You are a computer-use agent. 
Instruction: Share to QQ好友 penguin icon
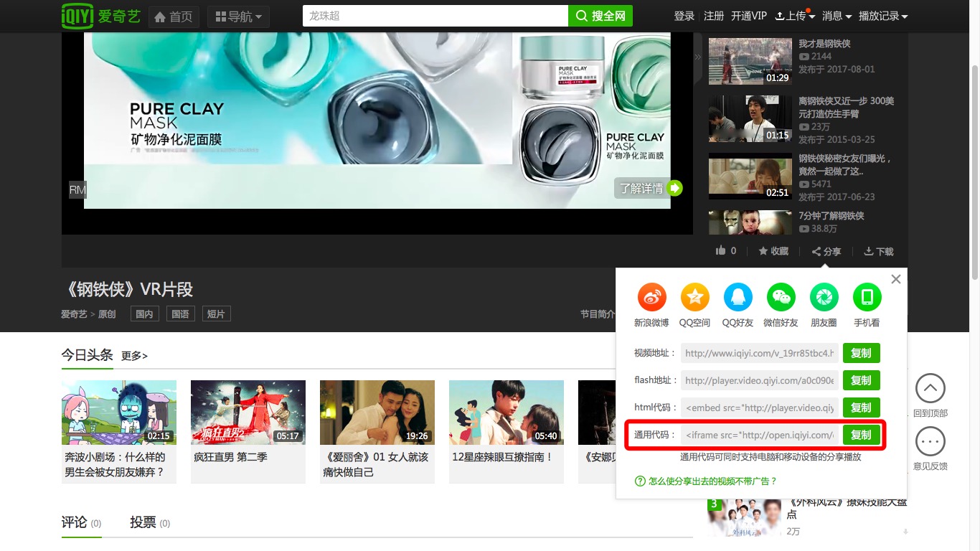pos(738,297)
